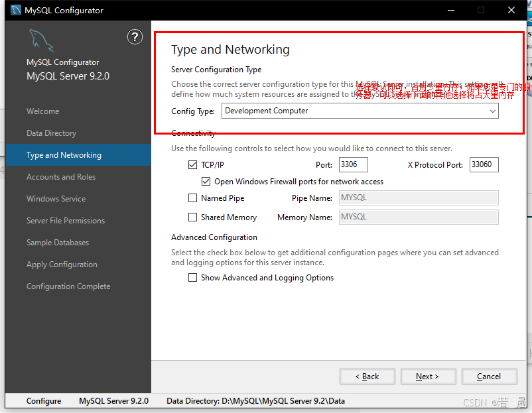This screenshot has height=413, width=532.
Task: Open the Config Type dropdown
Action: click(x=360, y=111)
